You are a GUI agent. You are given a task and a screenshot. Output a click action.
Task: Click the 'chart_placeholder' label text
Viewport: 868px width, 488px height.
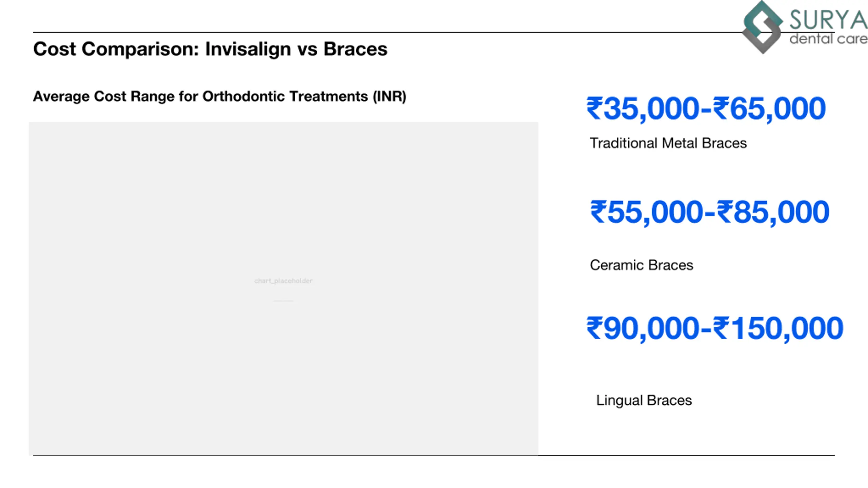(x=283, y=281)
